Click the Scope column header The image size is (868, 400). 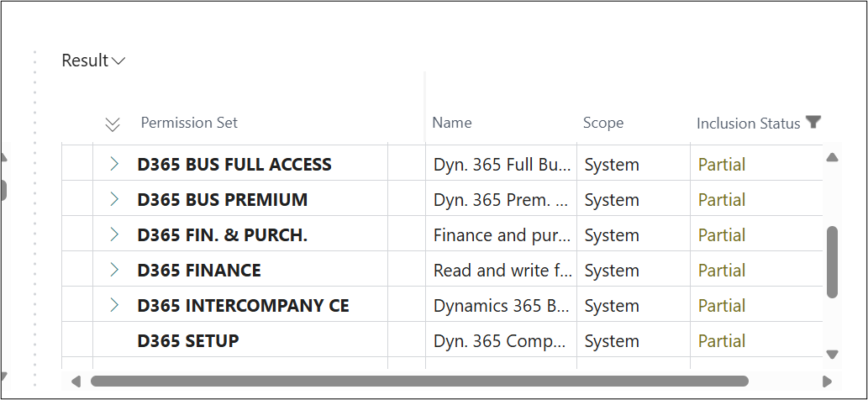pyautogui.click(x=602, y=123)
